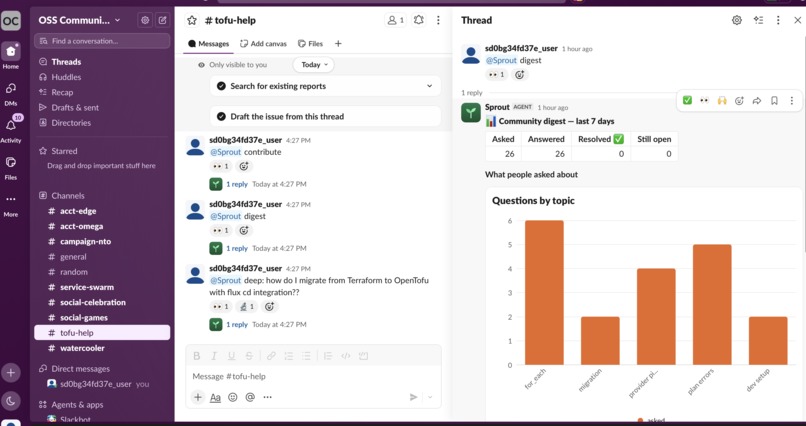Viewport: 806px width, 426px height.
Task: Open more message actions in hover toolbar
Action: 792,100
